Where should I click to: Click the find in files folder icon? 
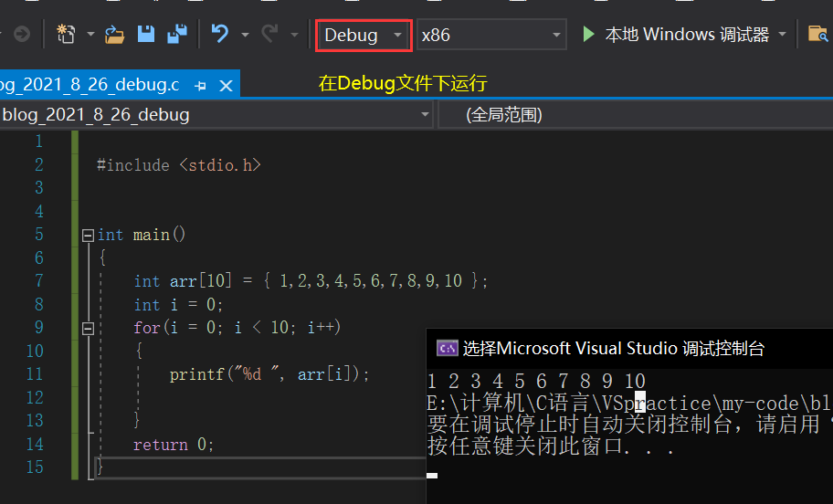pos(818,35)
